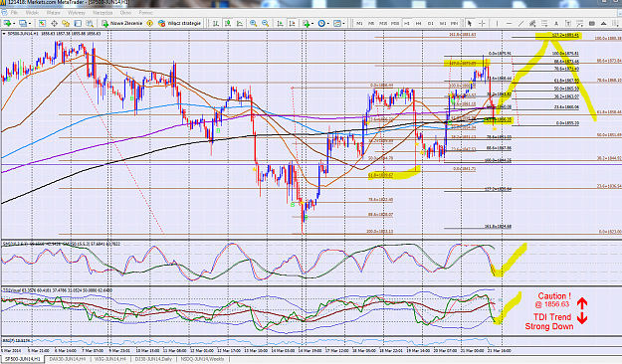Expand the Indicators dropdown arrow
The width and height of the screenshot is (622, 364).
[312, 24]
